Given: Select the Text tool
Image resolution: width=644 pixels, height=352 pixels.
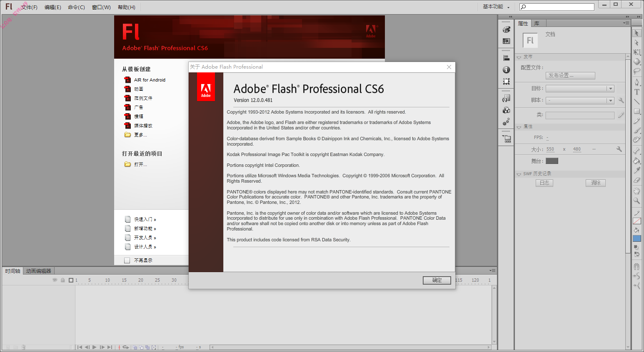Looking at the screenshot, I should point(637,92).
